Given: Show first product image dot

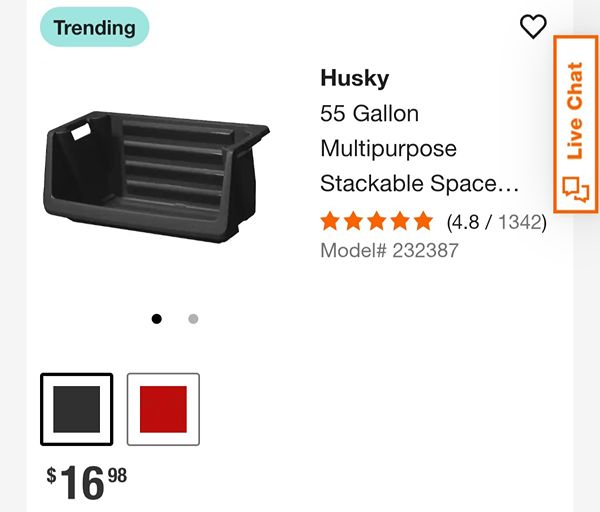Looking at the screenshot, I should coord(157,319).
